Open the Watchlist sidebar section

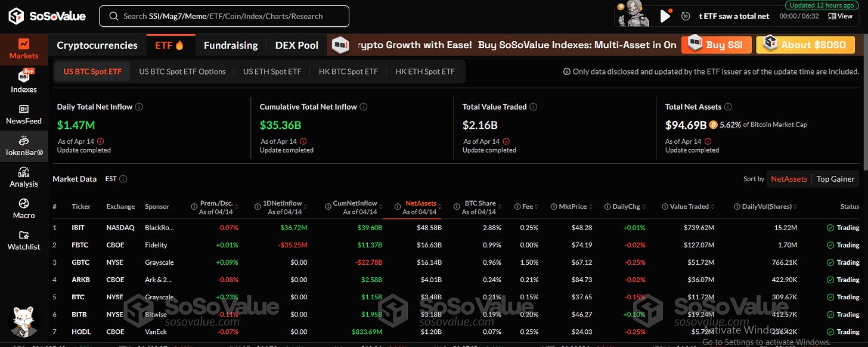24,240
